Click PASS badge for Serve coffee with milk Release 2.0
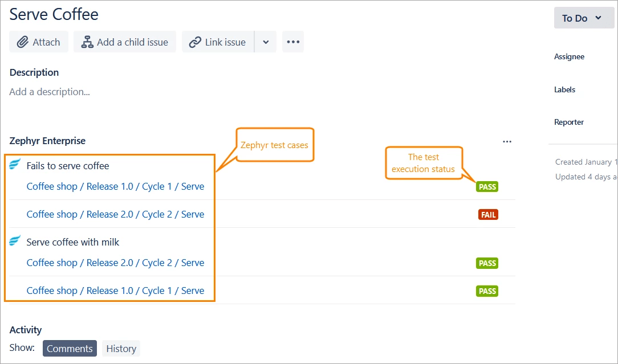Viewport: 618px width, 364px height. pos(487,263)
